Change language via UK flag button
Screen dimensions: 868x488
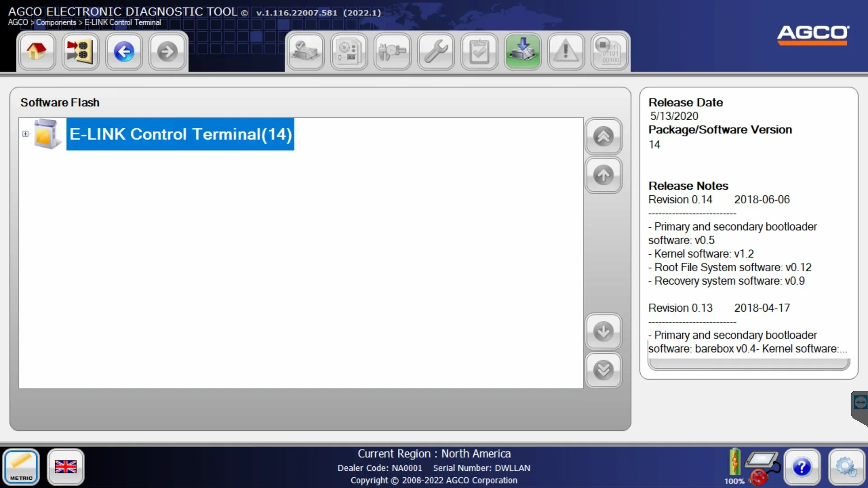(66, 467)
